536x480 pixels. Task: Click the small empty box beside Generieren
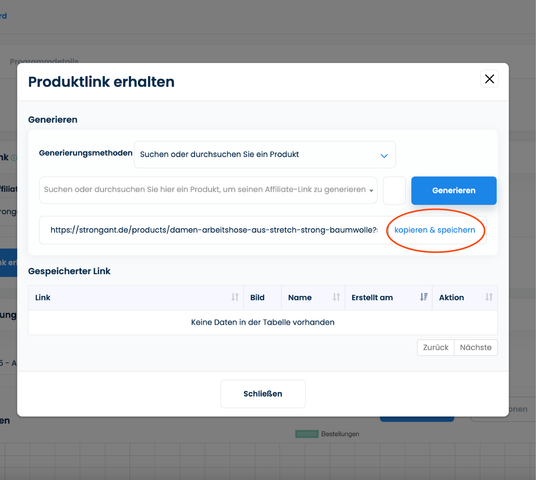394,190
